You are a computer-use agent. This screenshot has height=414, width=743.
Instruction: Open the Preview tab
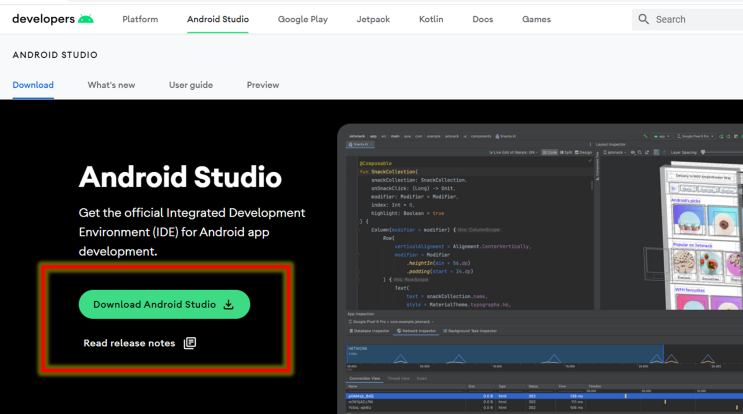263,85
